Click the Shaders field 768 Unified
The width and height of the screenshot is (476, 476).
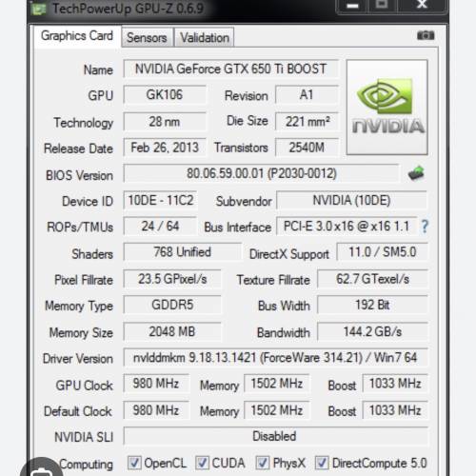click(182, 252)
